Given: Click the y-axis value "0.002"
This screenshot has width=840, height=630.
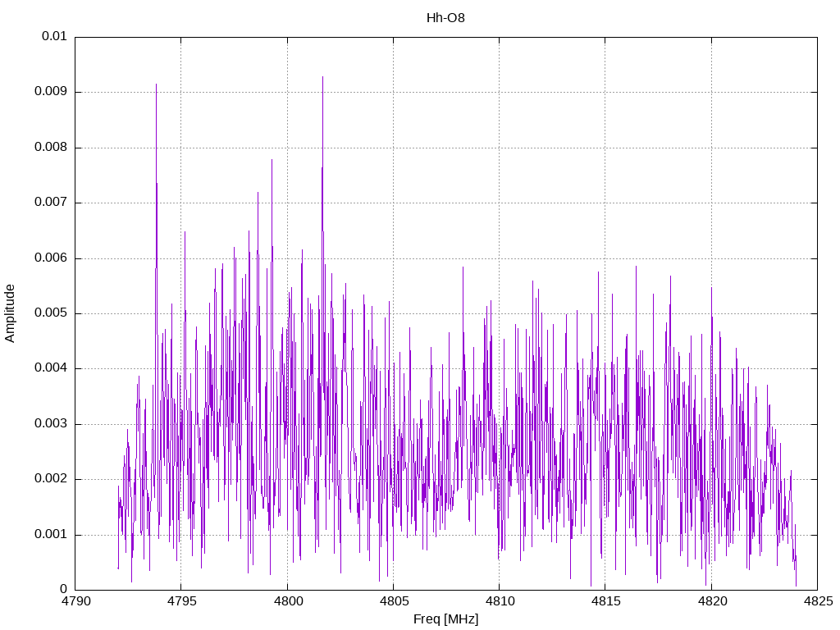Looking at the screenshot, I should [51, 479].
